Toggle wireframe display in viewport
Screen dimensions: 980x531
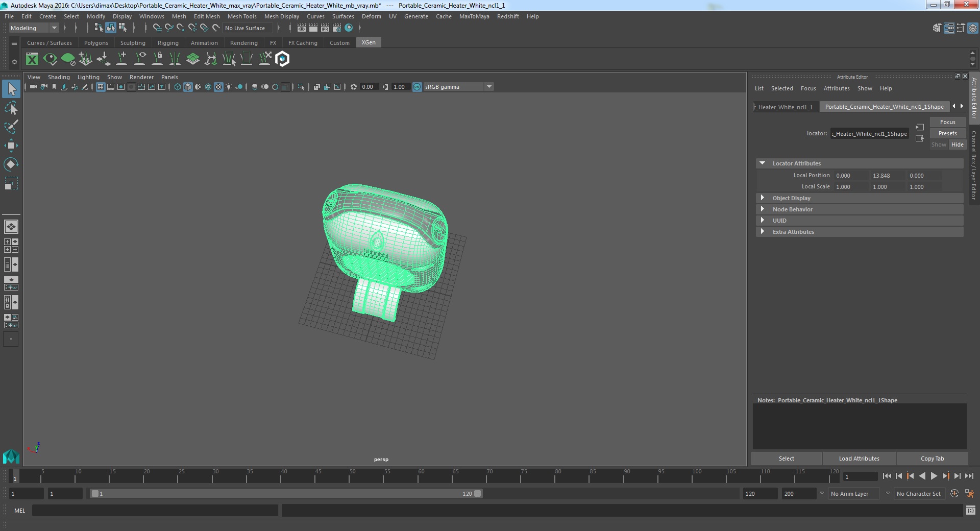click(x=178, y=87)
